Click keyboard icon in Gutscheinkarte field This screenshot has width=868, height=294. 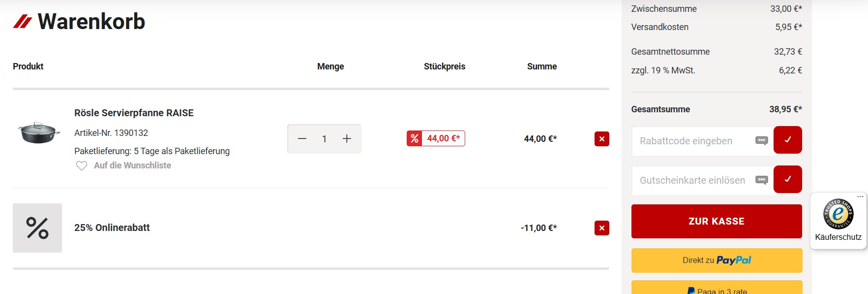tap(761, 180)
